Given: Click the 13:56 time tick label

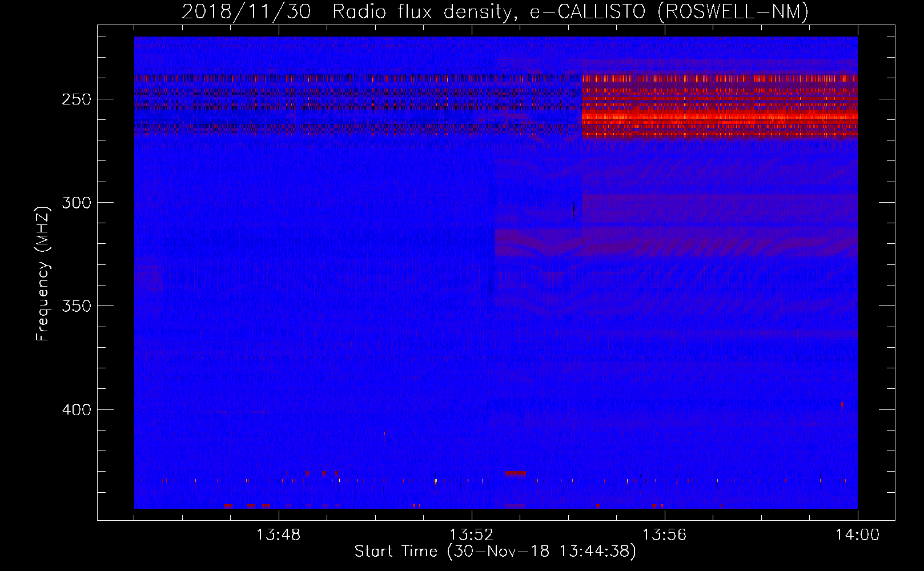Looking at the screenshot, I should pos(665,535).
